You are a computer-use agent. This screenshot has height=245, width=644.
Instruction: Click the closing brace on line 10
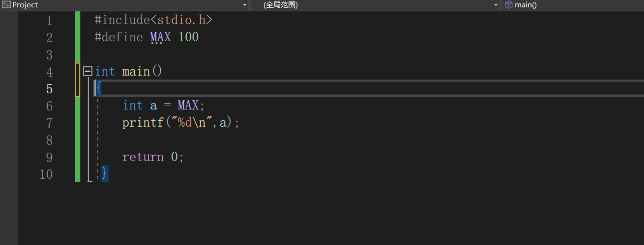(x=105, y=173)
